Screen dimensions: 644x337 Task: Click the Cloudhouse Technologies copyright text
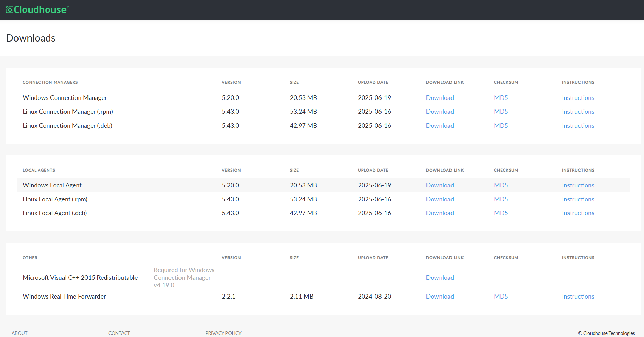pyautogui.click(x=607, y=333)
